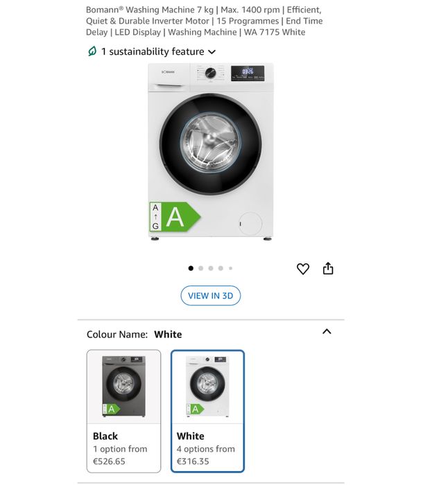This screenshot has height=485, width=448.
Task: Go to fifth image carousel dot
Action: pos(230,268)
